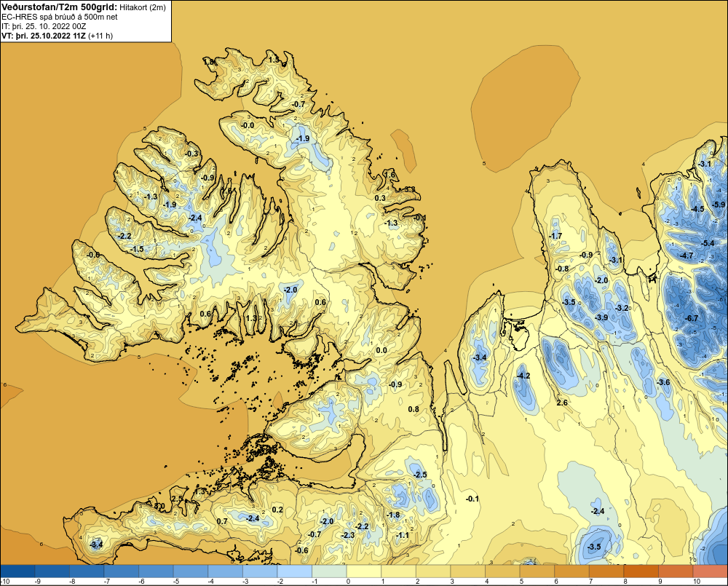Click the 'Veðurstofan/T2m 500grid' map title
728x586 pixels.
(60, 7)
